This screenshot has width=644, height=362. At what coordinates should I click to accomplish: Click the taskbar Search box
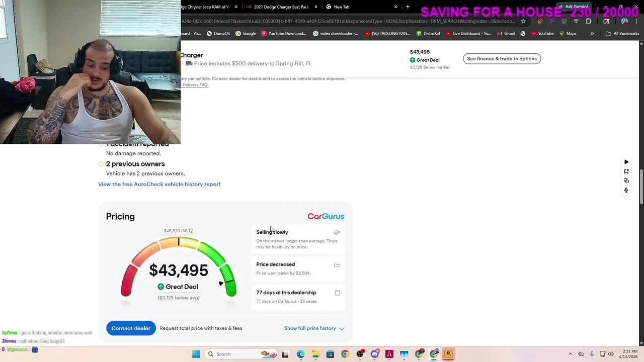point(240,354)
